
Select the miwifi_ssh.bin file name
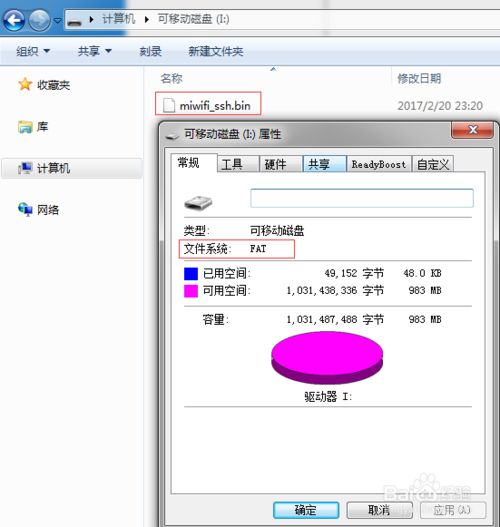coord(215,106)
